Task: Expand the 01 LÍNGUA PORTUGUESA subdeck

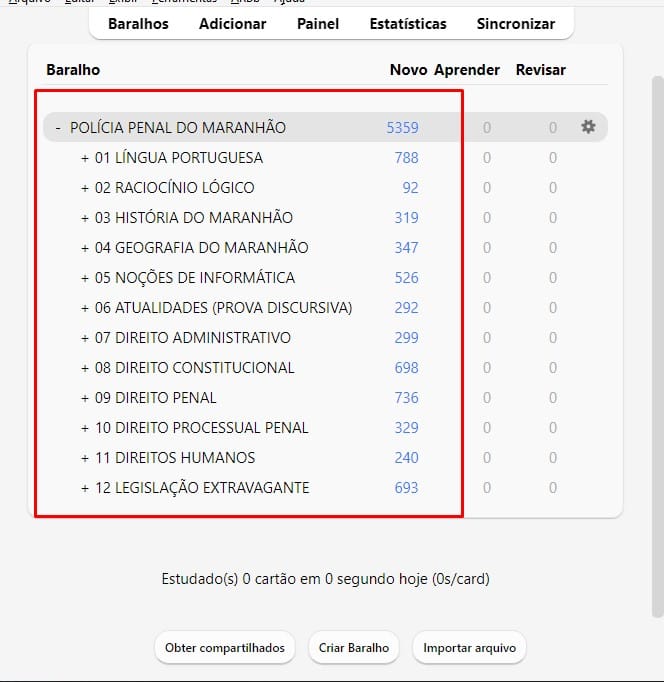Action: point(85,158)
